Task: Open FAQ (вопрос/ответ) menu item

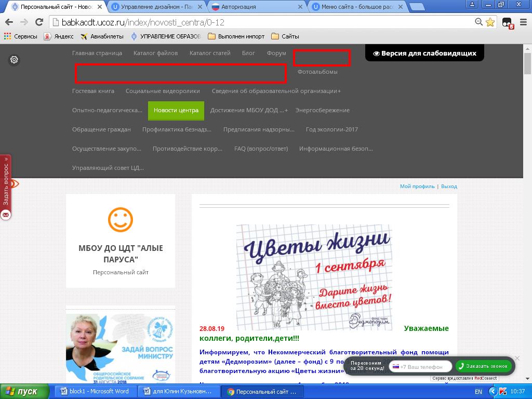Action: (261, 149)
